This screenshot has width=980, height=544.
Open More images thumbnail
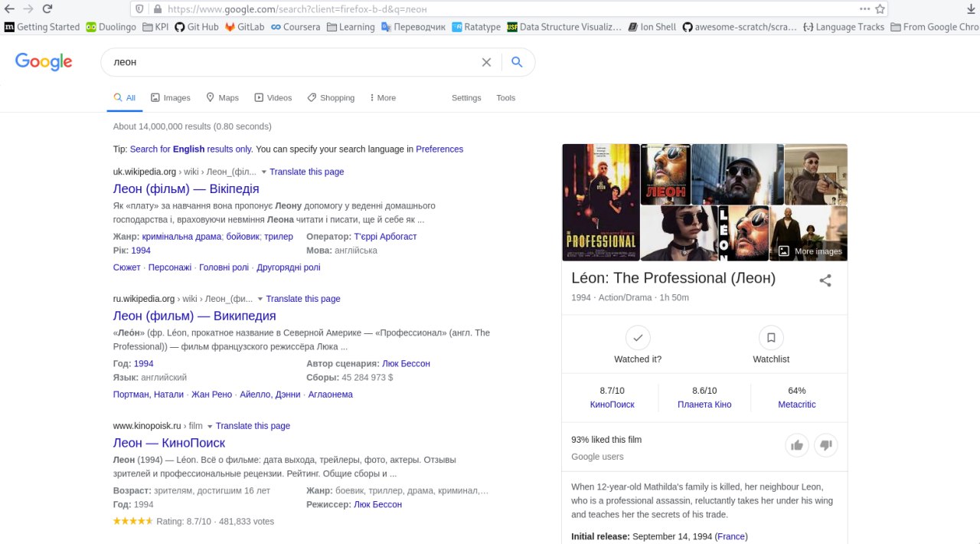(808, 234)
